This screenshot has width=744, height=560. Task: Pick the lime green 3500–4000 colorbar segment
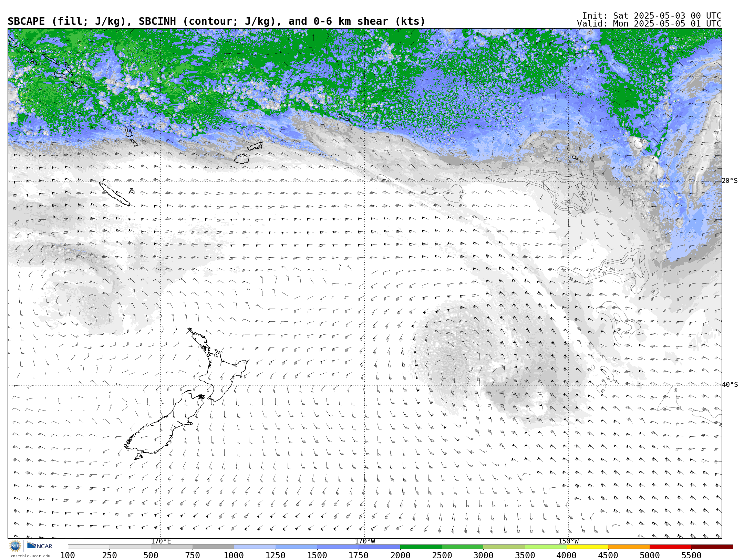[546, 547]
